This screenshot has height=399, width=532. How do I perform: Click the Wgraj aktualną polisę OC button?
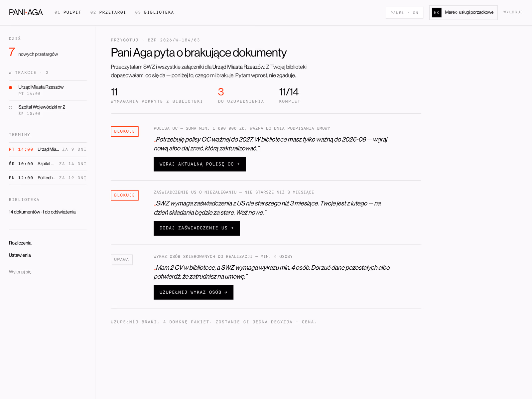[200, 164]
